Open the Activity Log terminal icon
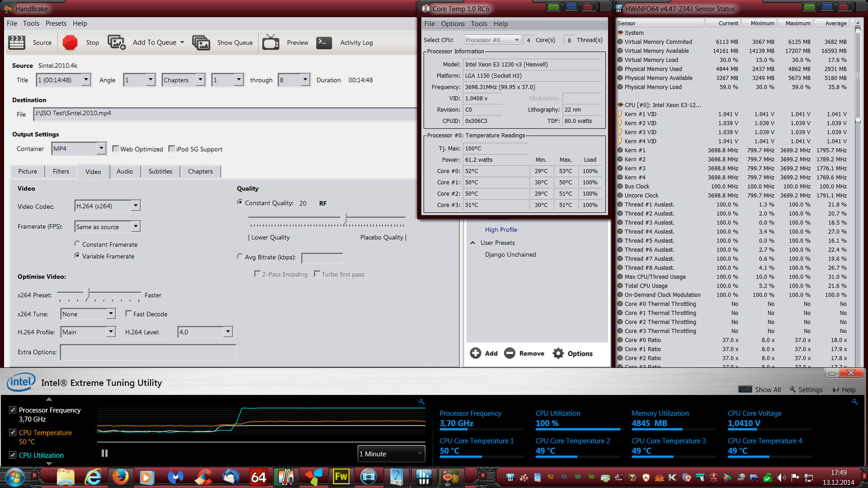Image resolution: width=868 pixels, height=488 pixels. point(324,43)
